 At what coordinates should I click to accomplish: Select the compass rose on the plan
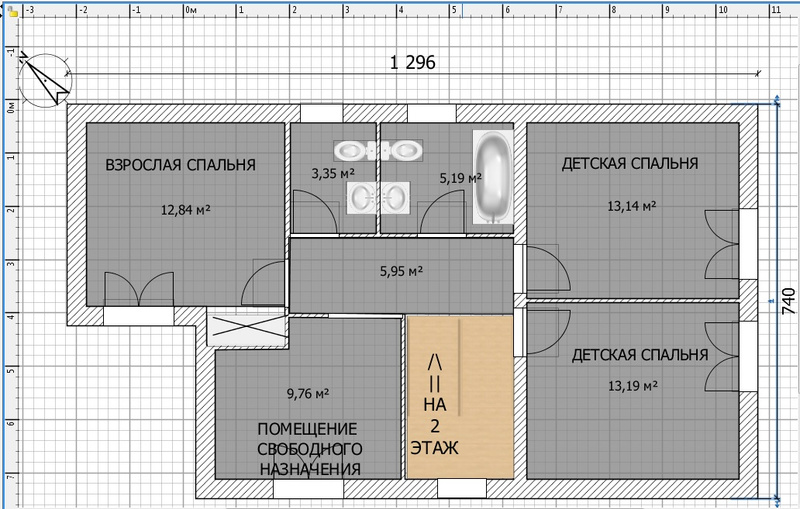tap(45, 81)
